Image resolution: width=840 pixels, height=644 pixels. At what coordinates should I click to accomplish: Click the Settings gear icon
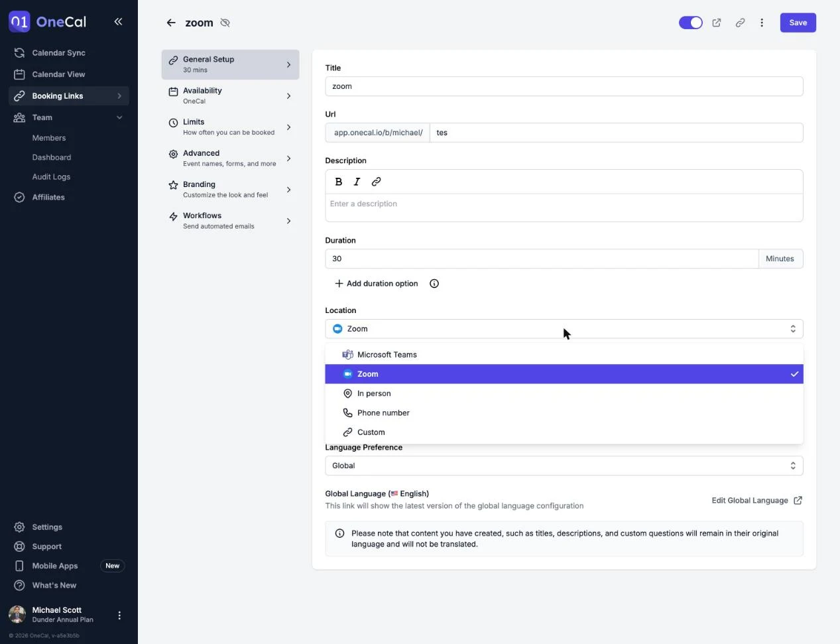[x=19, y=527]
